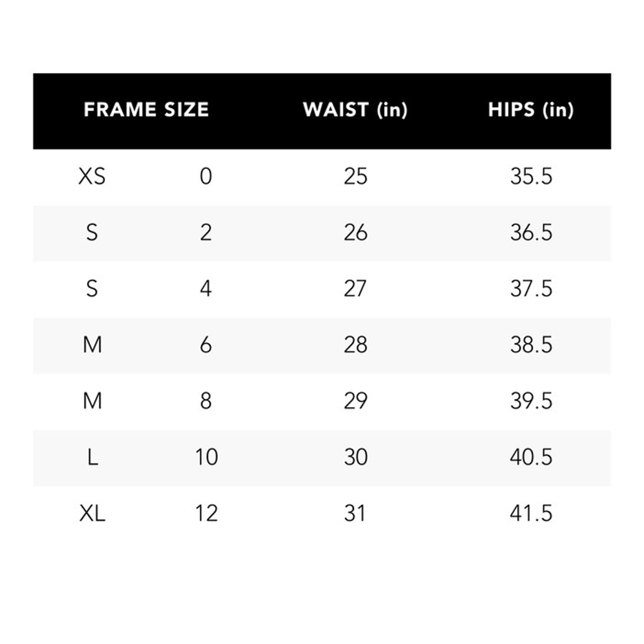Viewport: 644px width, 644px height.
Task: Select waist value 25
Action: tap(355, 176)
